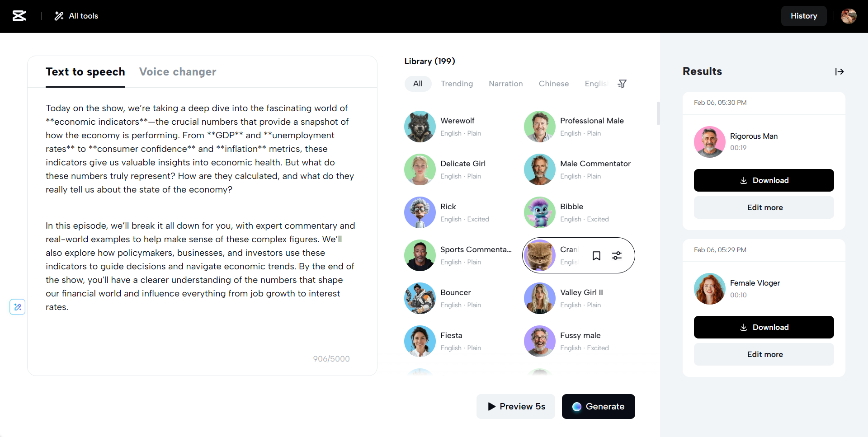
Task: Open the History panel
Action: coord(803,16)
